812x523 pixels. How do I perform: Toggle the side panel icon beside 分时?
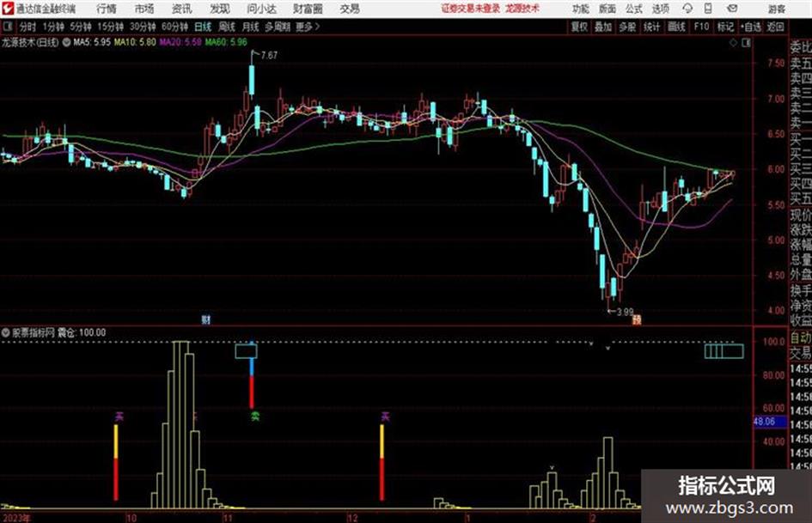(x=8, y=27)
